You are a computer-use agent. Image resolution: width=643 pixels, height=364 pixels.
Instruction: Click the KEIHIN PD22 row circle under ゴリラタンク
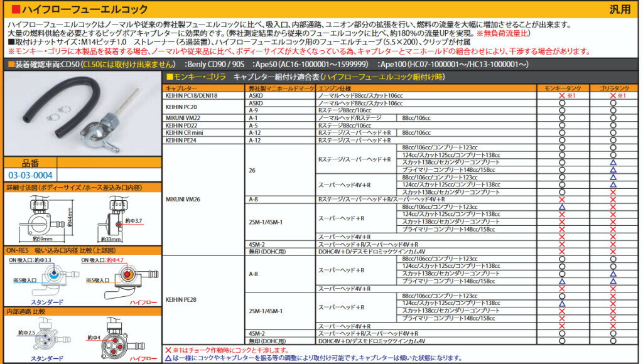click(x=613, y=126)
